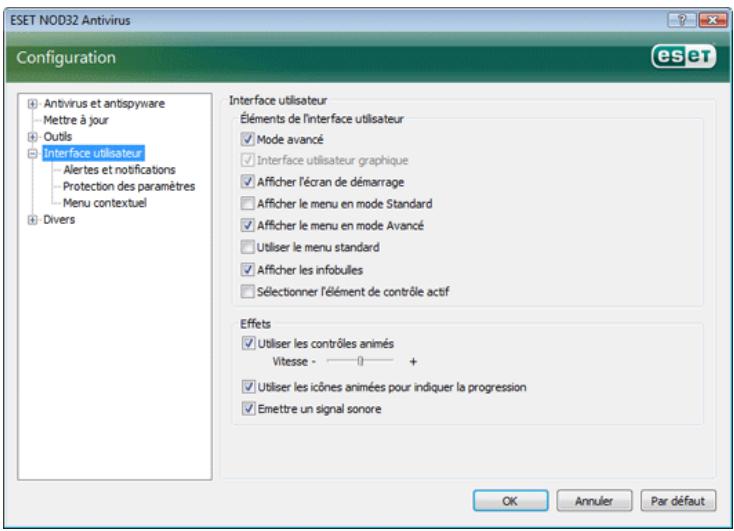Enable Afficher le menu en mode Standard
The height and width of the screenshot is (531, 734).
(x=247, y=204)
